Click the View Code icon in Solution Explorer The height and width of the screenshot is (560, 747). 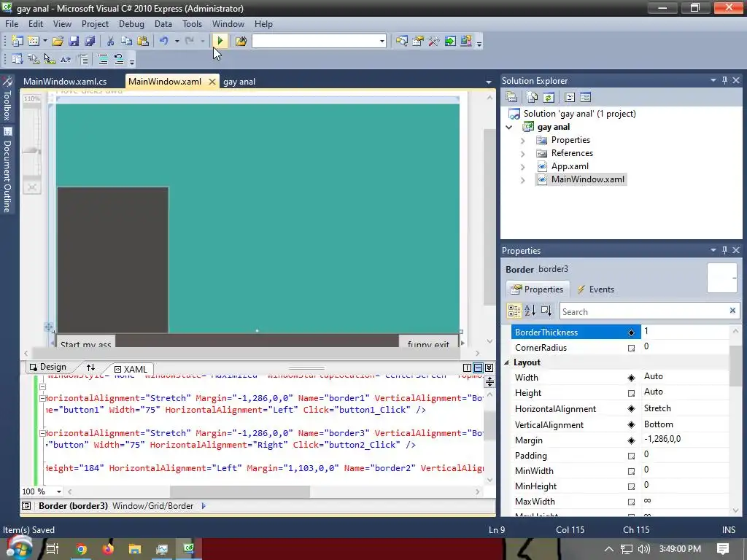[569, 98]
